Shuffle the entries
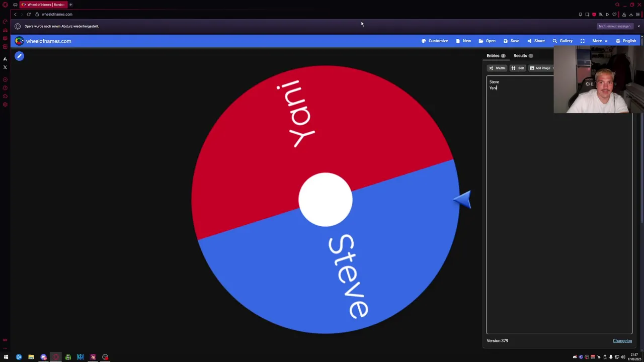 [x=497, y=68]
